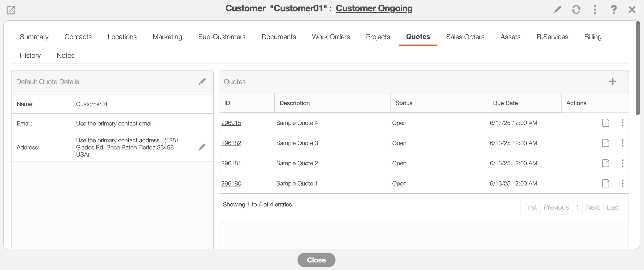Go to the Sales Orders tab

[x=465, y=37]
